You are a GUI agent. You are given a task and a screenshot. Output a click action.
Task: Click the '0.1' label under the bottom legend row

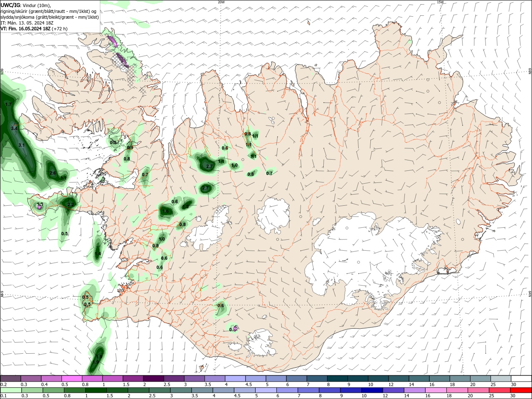tap(3, 396)
